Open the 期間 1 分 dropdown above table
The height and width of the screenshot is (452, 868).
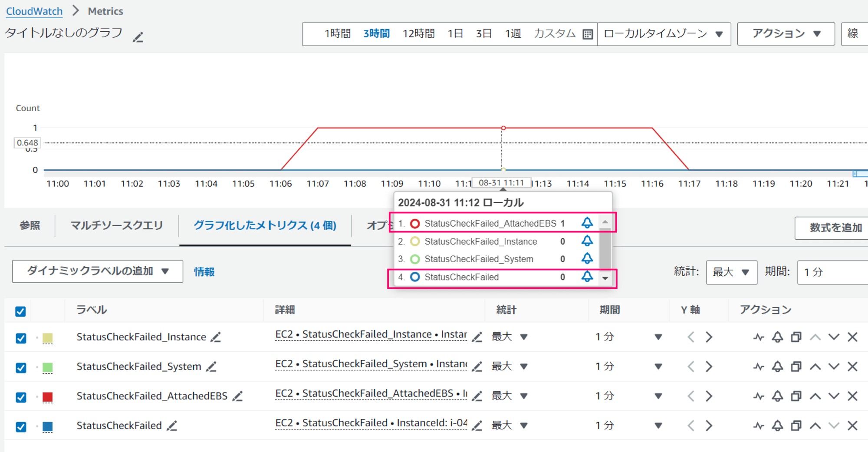[x=832, y=272]
